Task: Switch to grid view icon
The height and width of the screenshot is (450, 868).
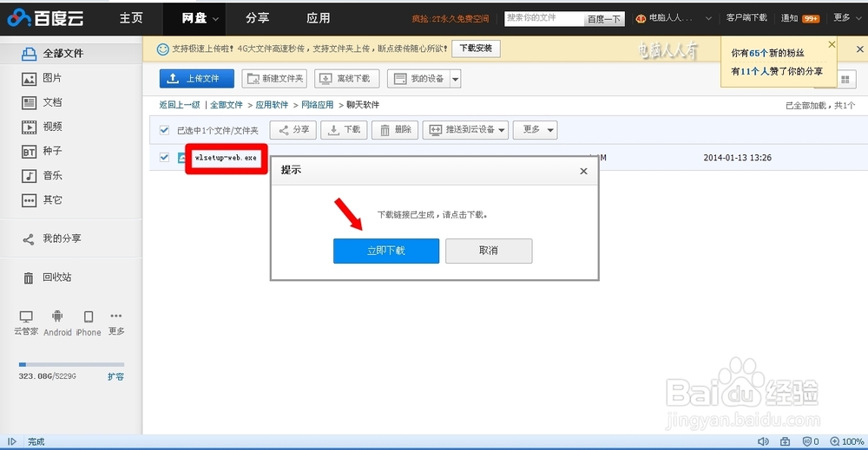Action: pyautogui.click(x=845, y=80)
